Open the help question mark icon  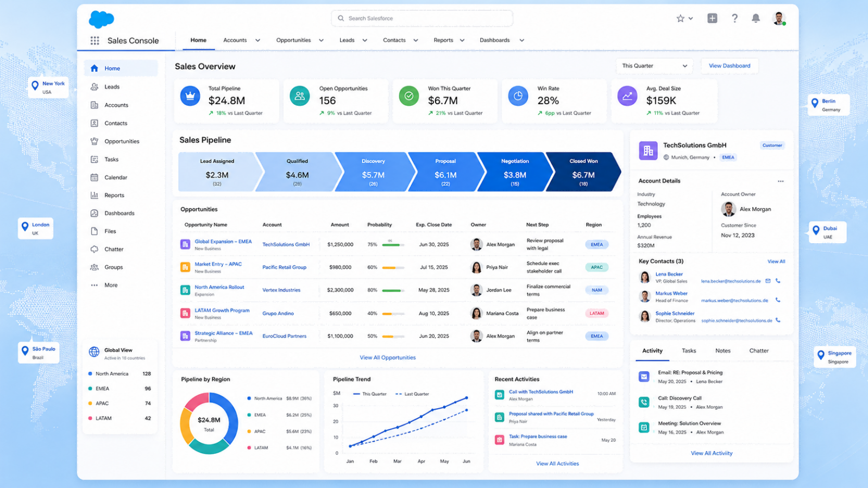coord(734,18)
